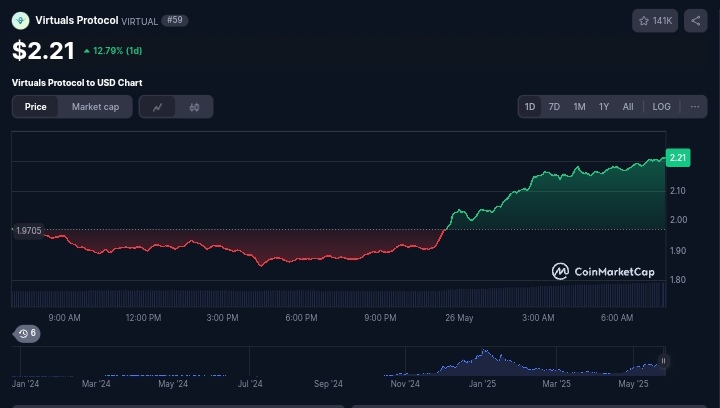Add coin to watchlist via star button
Image resolution: width=720 pixels, height=408 pixels.
click(655, 21)
